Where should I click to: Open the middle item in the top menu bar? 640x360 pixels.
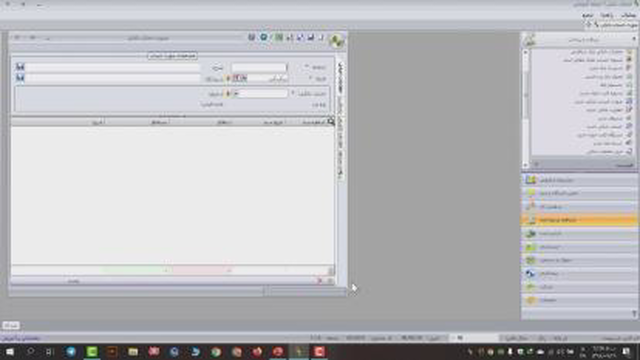point(607,15)
